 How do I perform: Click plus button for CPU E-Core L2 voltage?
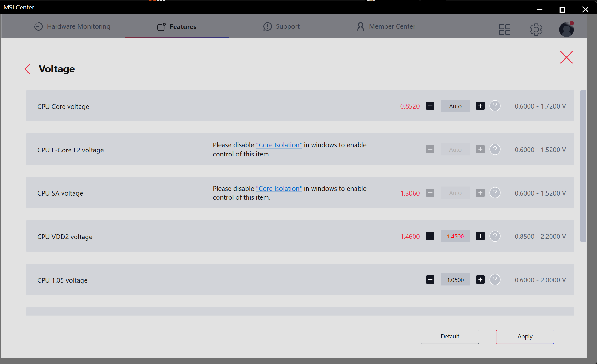(x=480, y=149)
